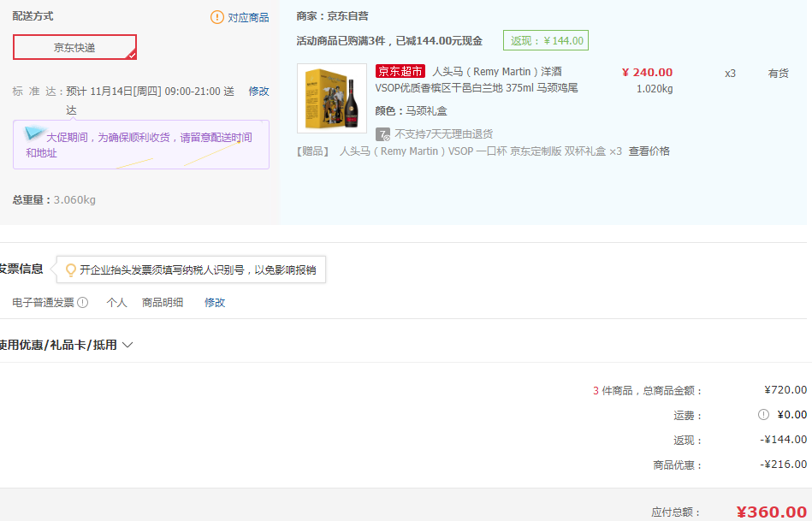Click 修改 in the invoice information row
Screen dimensions: 812x521
click(215, 303)
